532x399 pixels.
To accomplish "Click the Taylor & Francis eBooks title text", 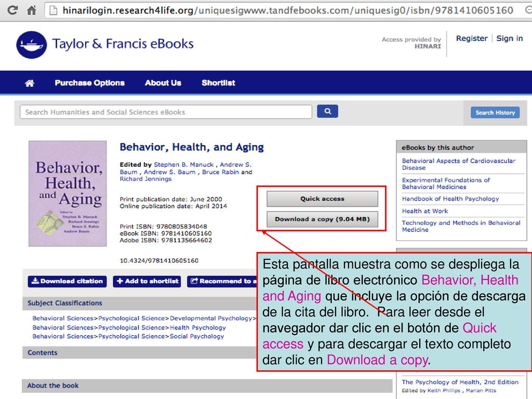I will (x=123, y=44).
